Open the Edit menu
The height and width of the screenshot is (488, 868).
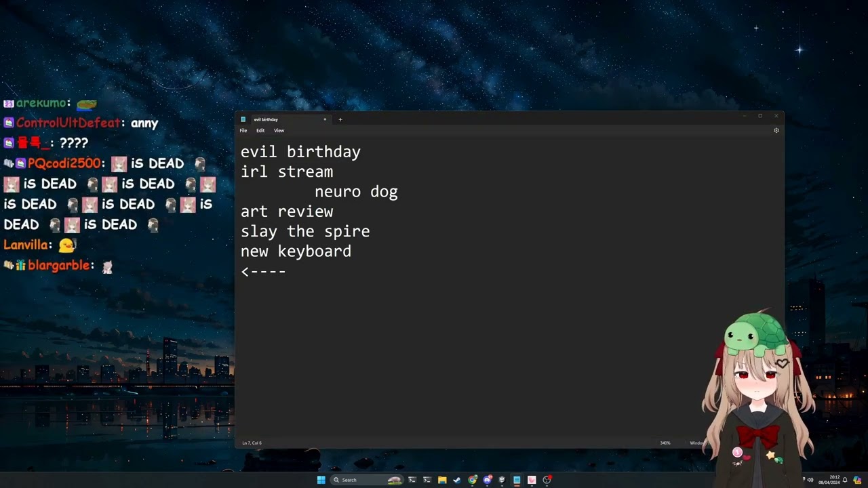(x=260, y=130)
